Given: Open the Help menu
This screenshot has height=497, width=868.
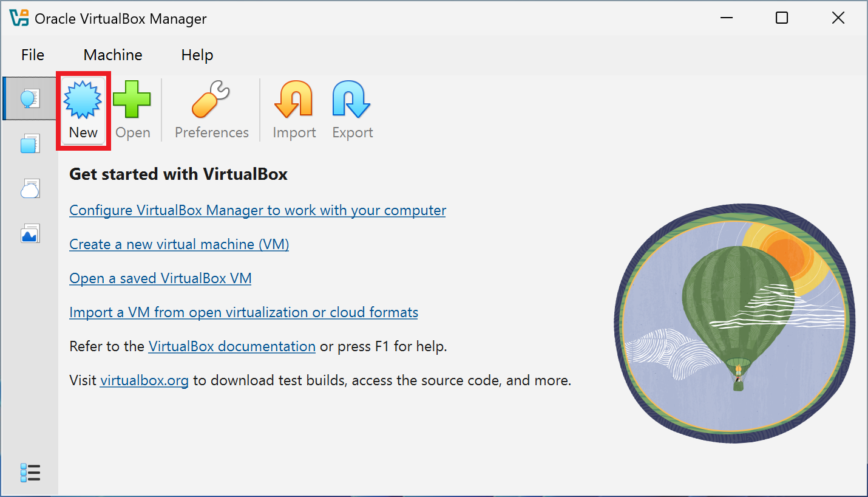Looking at the screenshot, I should tap(197, 55).
